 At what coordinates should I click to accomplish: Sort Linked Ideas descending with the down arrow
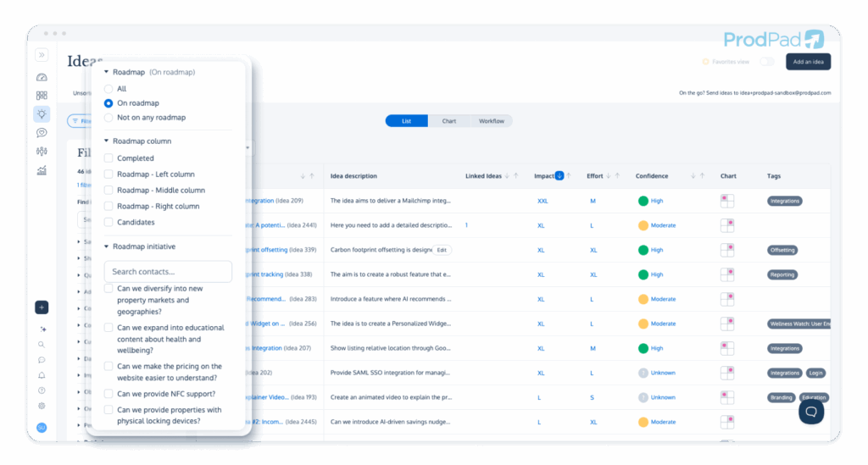click(507, 176)
